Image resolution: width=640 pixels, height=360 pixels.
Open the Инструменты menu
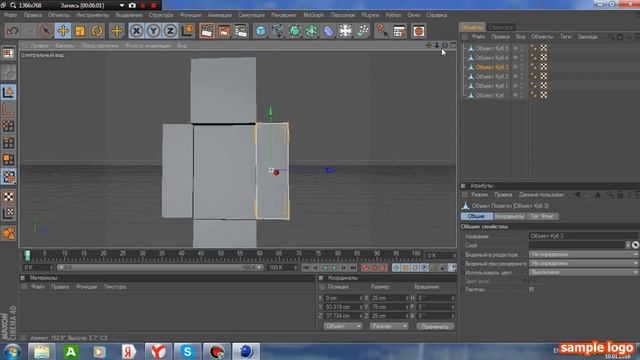click(x=93, y=15)
